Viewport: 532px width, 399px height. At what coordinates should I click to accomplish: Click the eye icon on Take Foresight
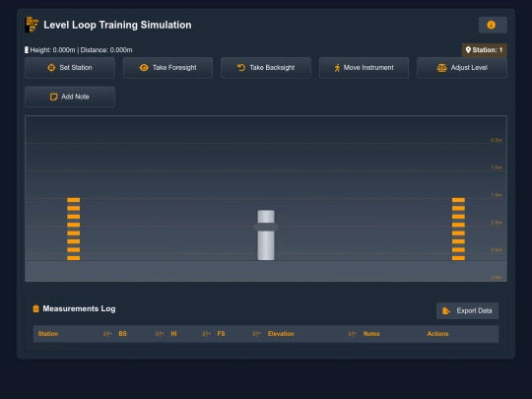point(144,68)
